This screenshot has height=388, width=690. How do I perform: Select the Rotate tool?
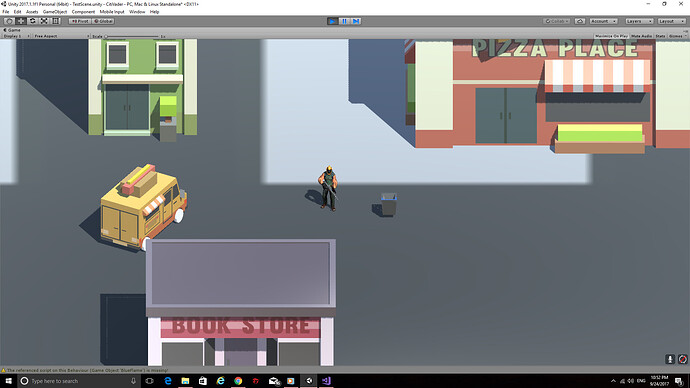point(32,21)
